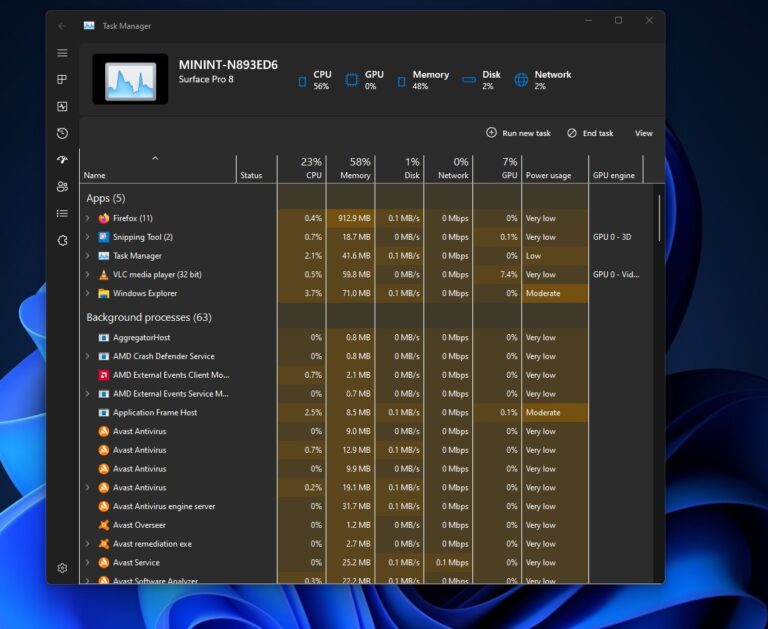This screenshot has height=629, width=768.
Task: Click the Background processes (63) heading
Action: pos(149,317)
